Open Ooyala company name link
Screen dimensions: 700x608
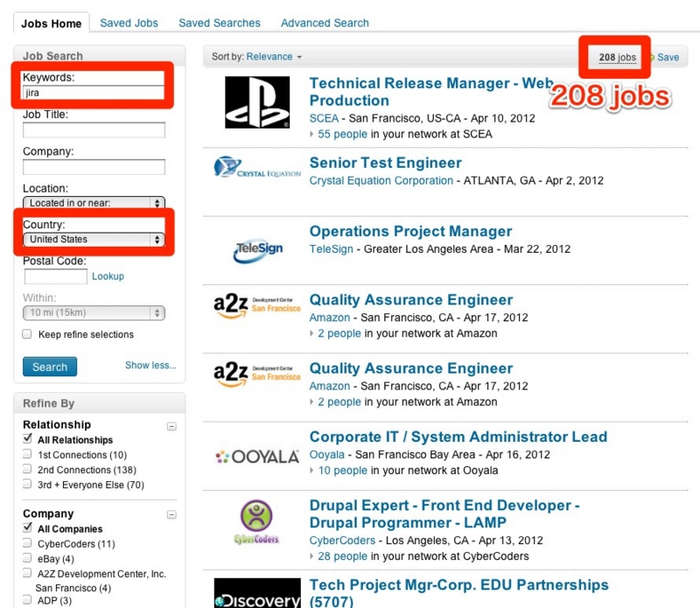click(326, 454)
